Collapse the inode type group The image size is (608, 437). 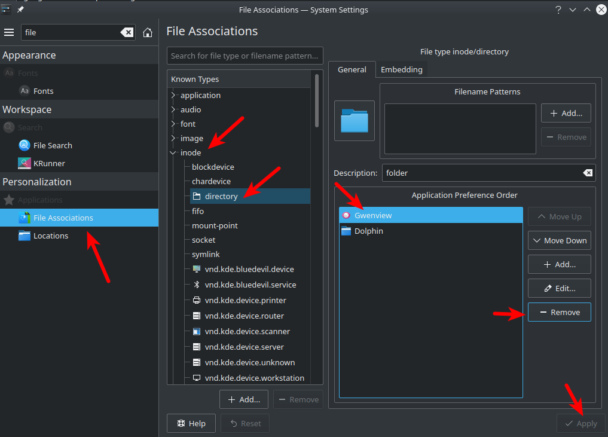coord(173,152)
